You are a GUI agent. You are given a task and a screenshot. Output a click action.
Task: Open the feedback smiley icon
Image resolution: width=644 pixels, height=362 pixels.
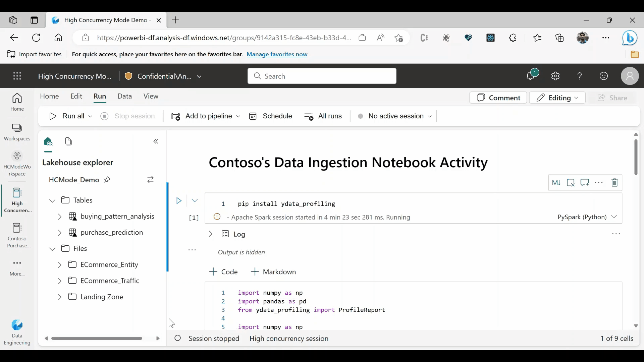click(x=604, y=76)
